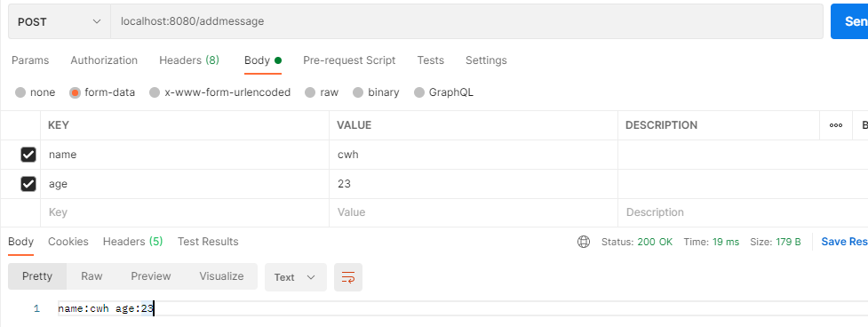Image resolution: width=868 pixels, height=327 pixels.
Task: Select the none body radio button
Action: [x=20, y=92]
